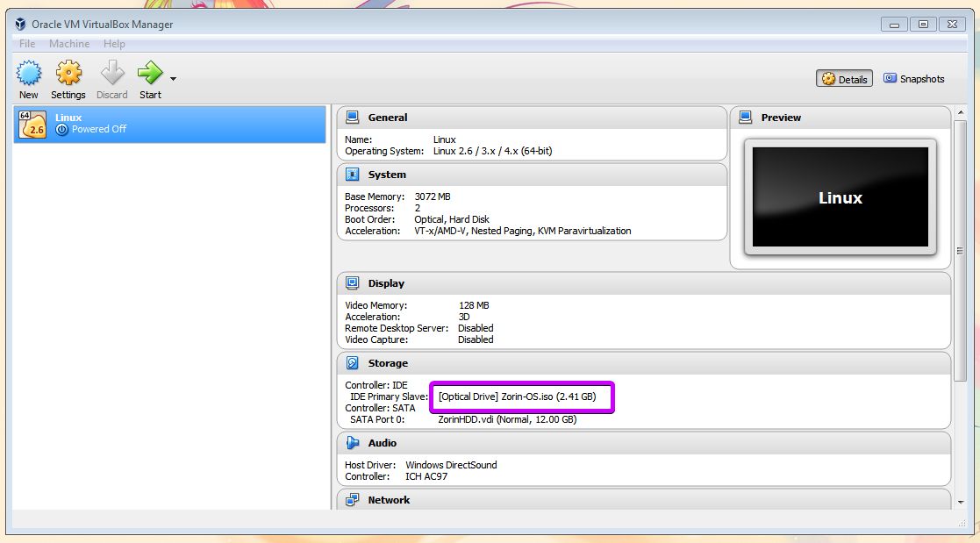Click the Snapshots camera icon

(x=890, y=78)
